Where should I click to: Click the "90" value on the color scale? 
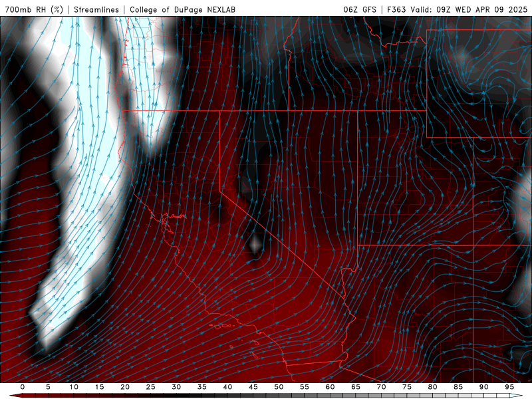click(x=484, y=387)
